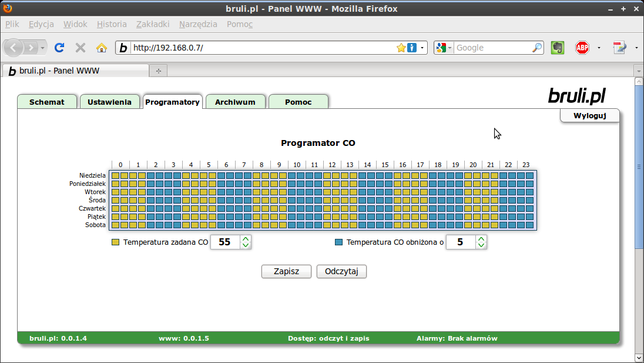Click the Google search engine icon
Image resolution: width=644 pixels, height=363 pixels.
pos(441,48)
